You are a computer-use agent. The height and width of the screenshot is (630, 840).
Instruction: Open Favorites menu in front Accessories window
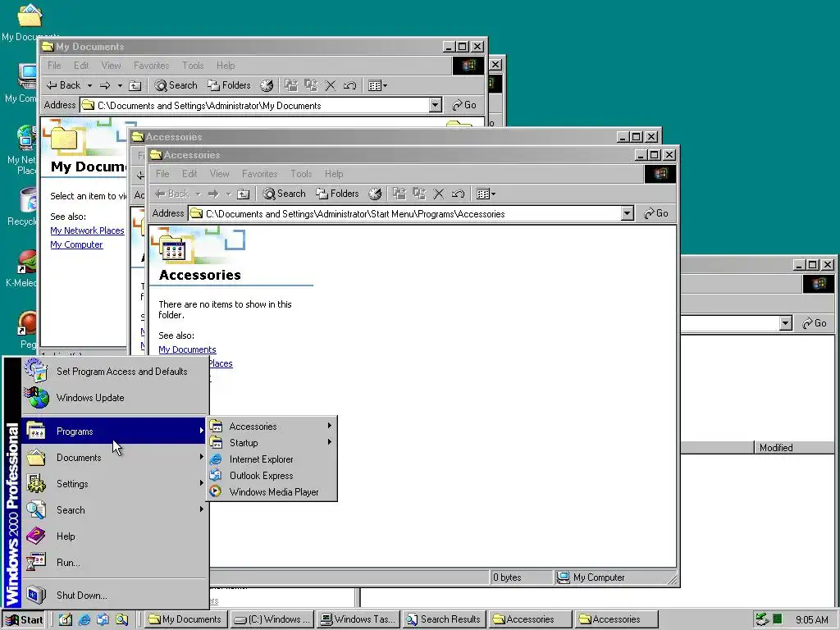[260, 174]
